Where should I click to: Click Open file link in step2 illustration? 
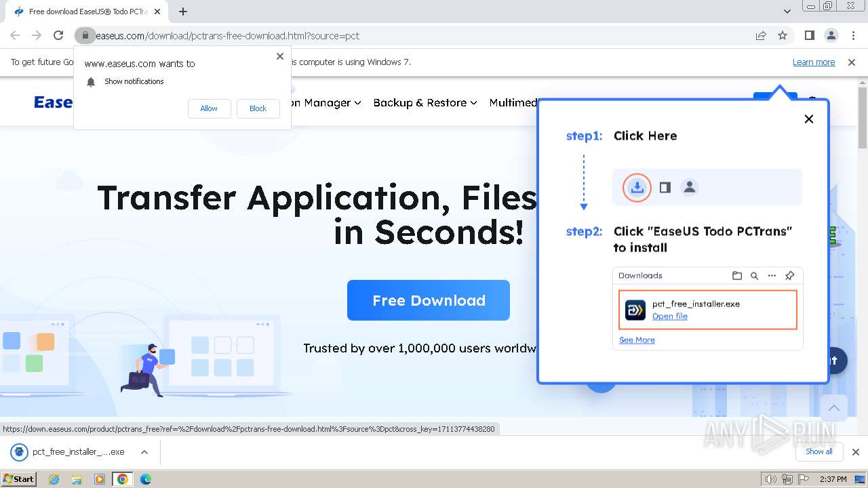[x=669, y=317]
